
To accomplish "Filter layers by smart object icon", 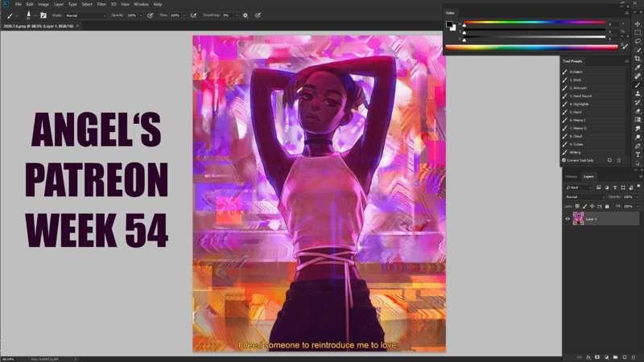I will tap(631, 187).
